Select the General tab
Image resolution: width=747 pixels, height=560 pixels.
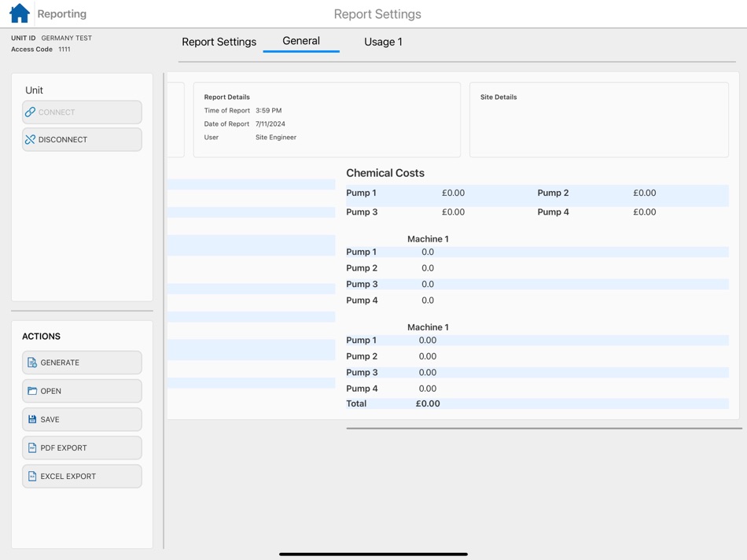[x=301, y=41]
